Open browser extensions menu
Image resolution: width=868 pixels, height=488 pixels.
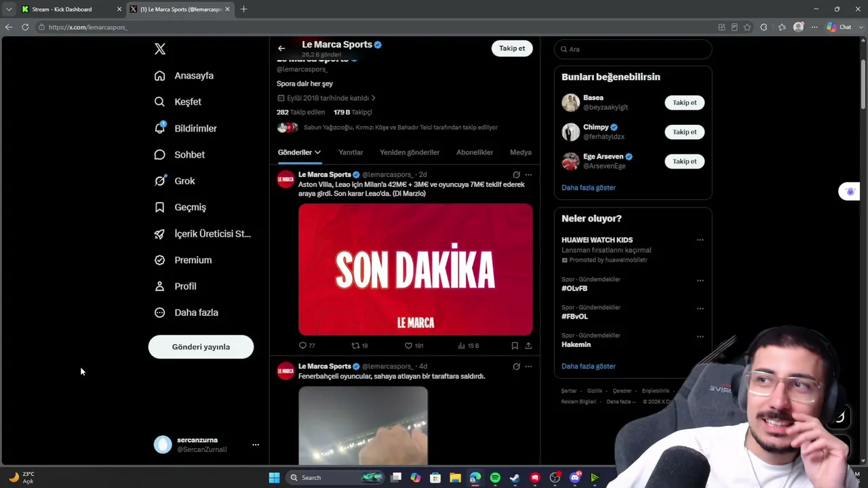click(x=764, y=27)
